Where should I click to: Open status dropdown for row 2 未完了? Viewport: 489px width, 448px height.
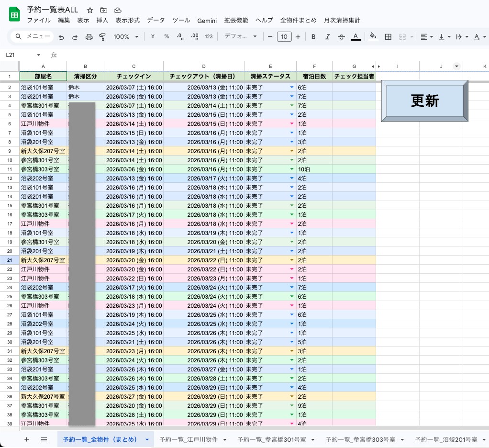pos(292,88)
